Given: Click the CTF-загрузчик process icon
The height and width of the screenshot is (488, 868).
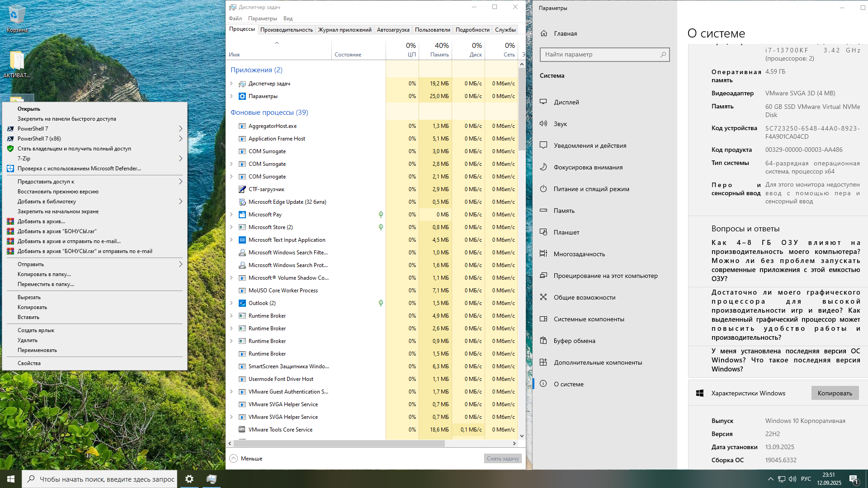Looking at the screenshot, I should (x=242, y=189).
